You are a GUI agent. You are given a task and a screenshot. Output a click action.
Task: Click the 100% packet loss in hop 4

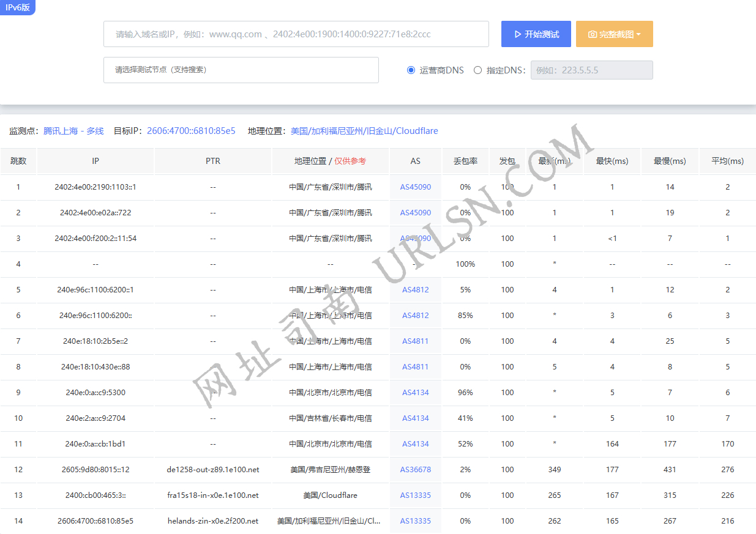[x=465, y=264]
